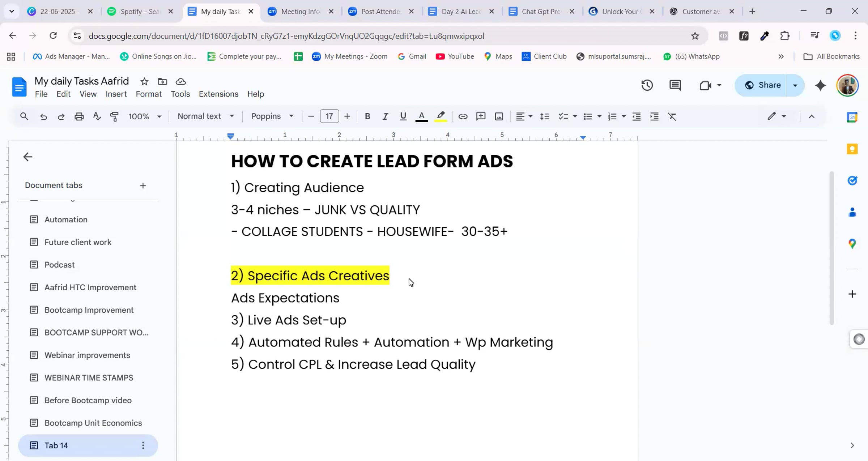This screenshot has width=868, height=461.
Task: Click the font size 17 field
Action: 329,116
